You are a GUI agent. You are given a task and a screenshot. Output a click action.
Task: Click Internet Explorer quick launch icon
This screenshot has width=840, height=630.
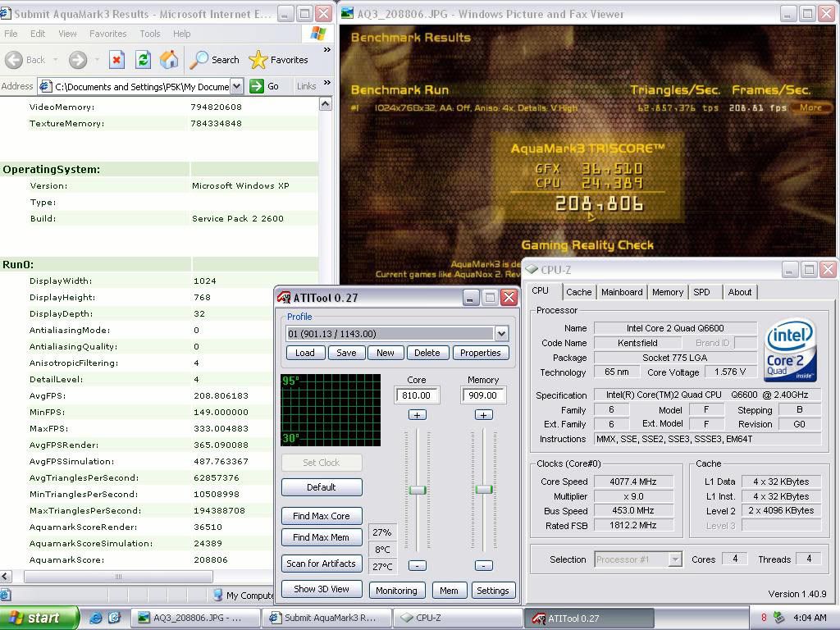(95, 618)
